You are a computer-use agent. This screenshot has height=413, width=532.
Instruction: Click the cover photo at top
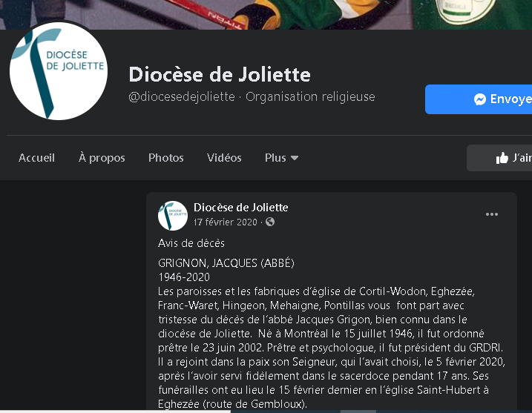pyautogui.click(x=266, y=15)
